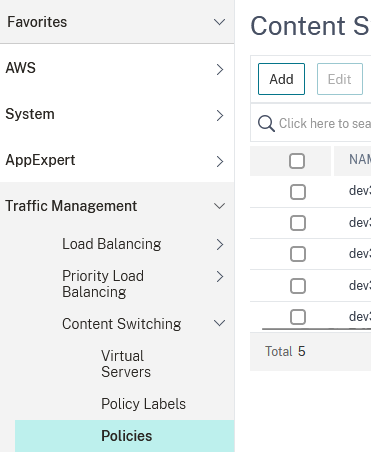Viewport: 371px width, 452px height.
Task: Check the select-all header checkbox
Action: click(297, 161)
